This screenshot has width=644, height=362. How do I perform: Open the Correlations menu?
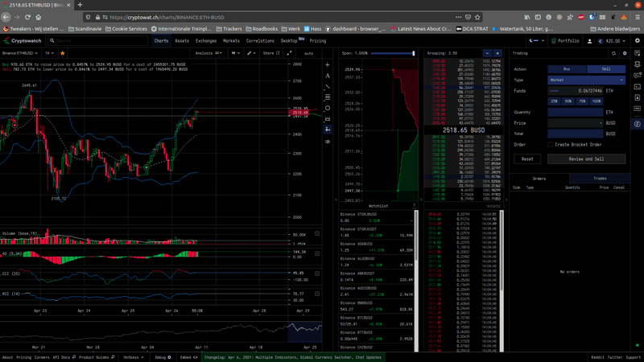click(260, 41)
